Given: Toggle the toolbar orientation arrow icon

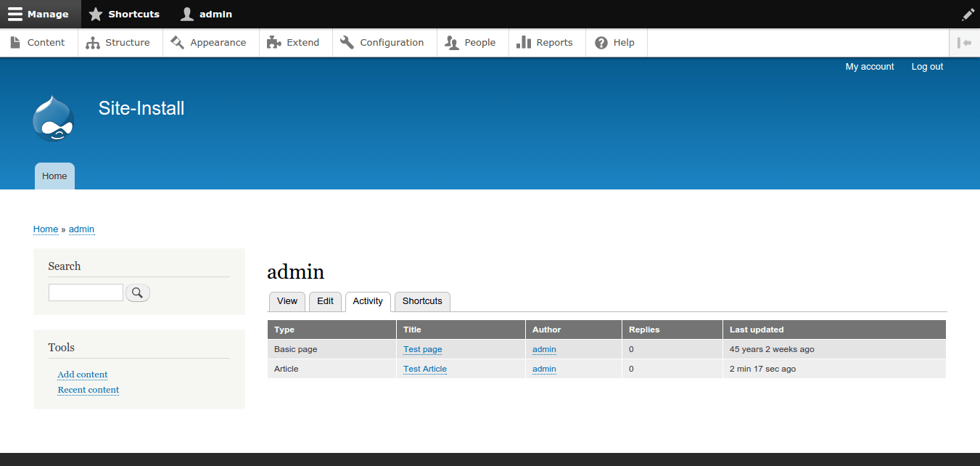Looking at the screenshot, I should click(x=964, y=42).
